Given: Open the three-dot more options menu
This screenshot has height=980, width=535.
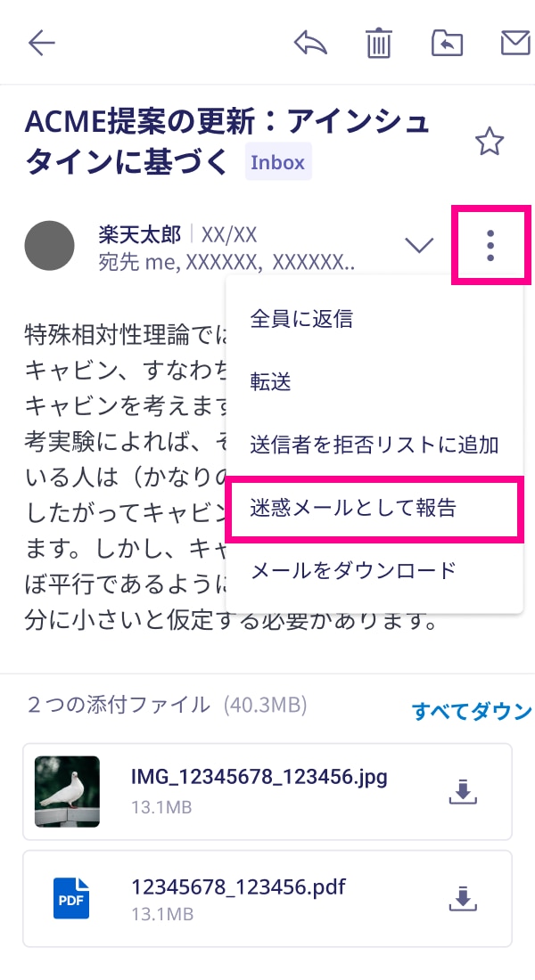Looking at the screenshot, I should 490,245.
